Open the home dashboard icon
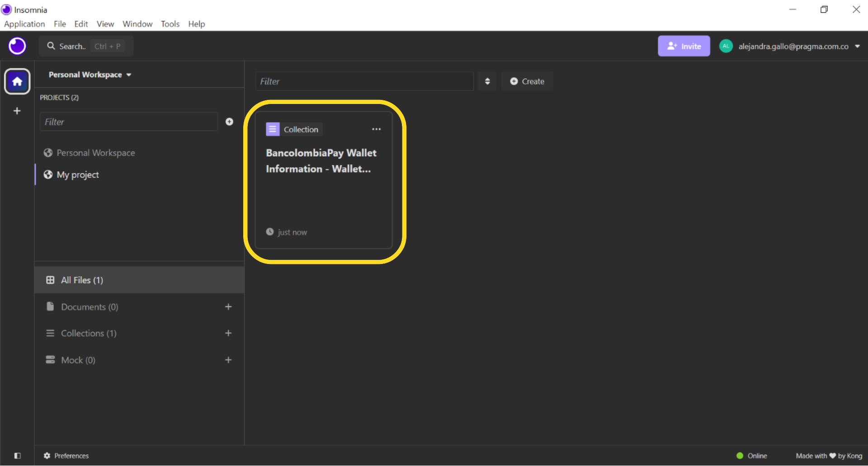 click(17, 81)
